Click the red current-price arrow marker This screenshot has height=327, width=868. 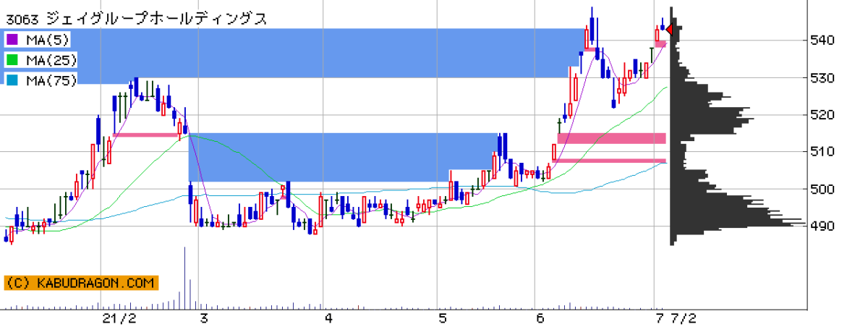tap(669, 30)
